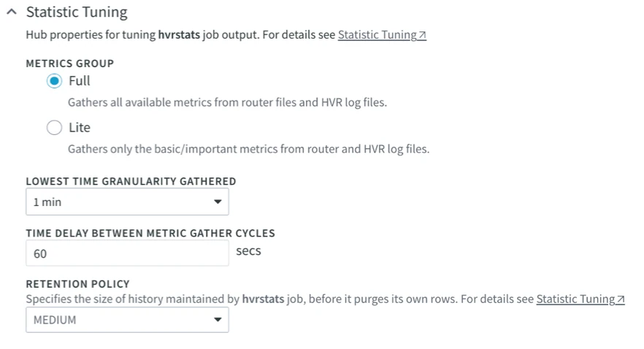Click the Time Delay Between Metric Gather Cycles label

150,233
